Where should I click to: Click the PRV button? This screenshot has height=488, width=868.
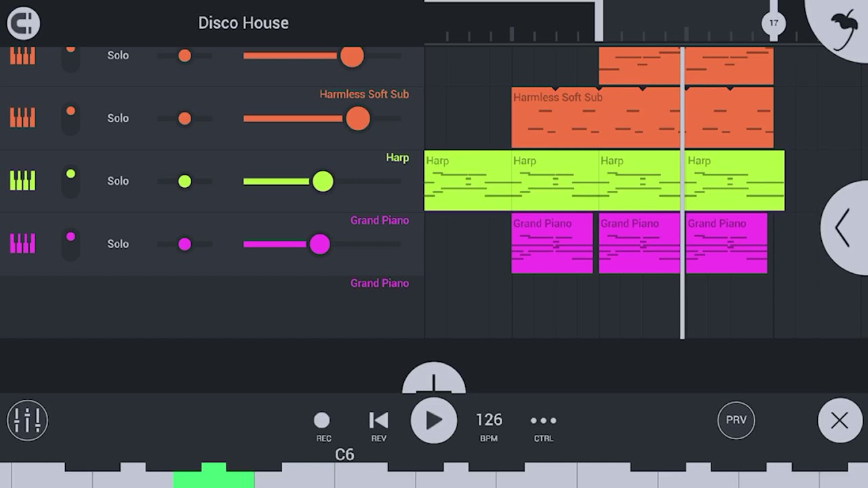click(x=736, y=420)
